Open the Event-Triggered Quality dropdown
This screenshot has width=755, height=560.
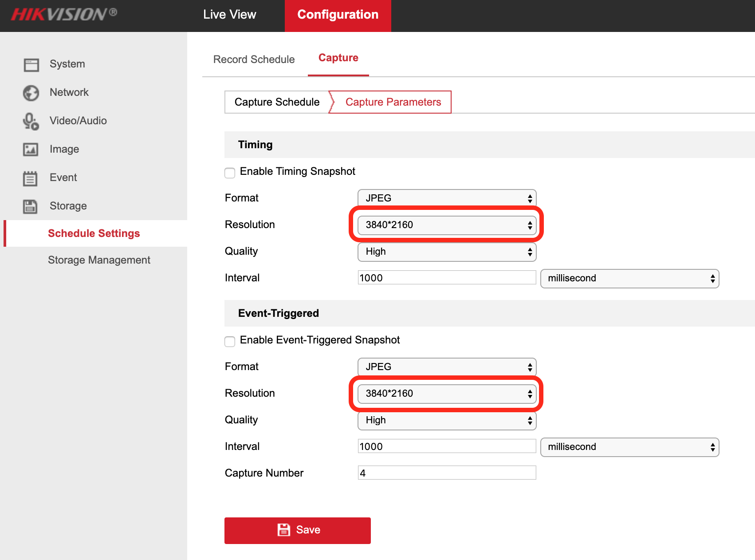point(447,420)
